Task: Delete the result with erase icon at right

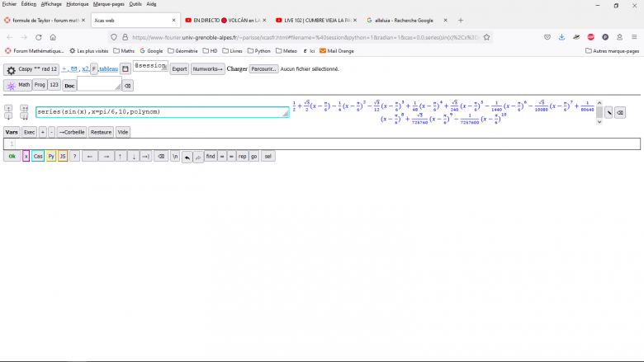Action: [x=620, y=112]
